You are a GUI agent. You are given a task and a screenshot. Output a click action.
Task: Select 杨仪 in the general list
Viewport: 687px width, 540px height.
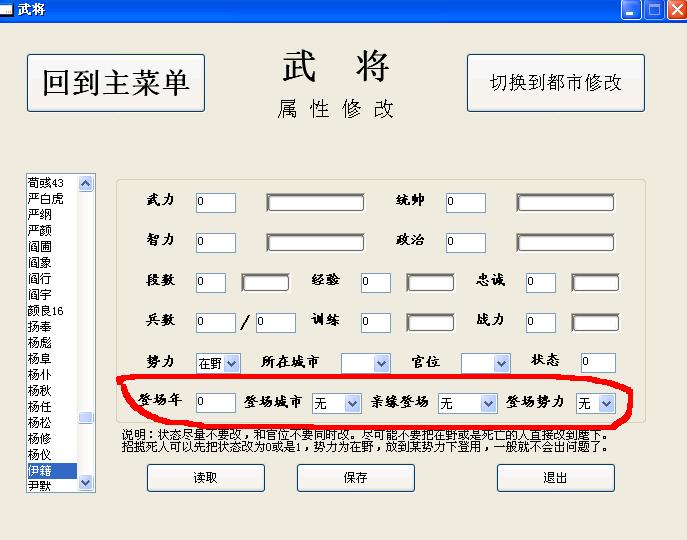(52, 455)
